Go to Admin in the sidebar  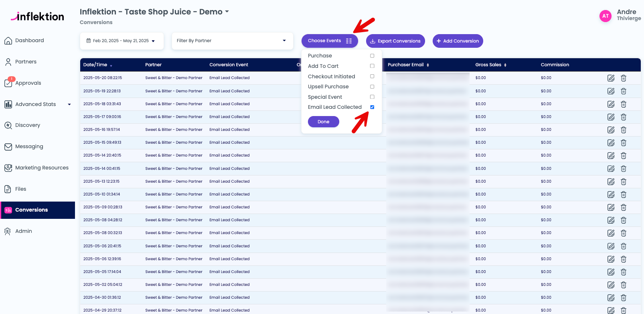coord(24,231)
